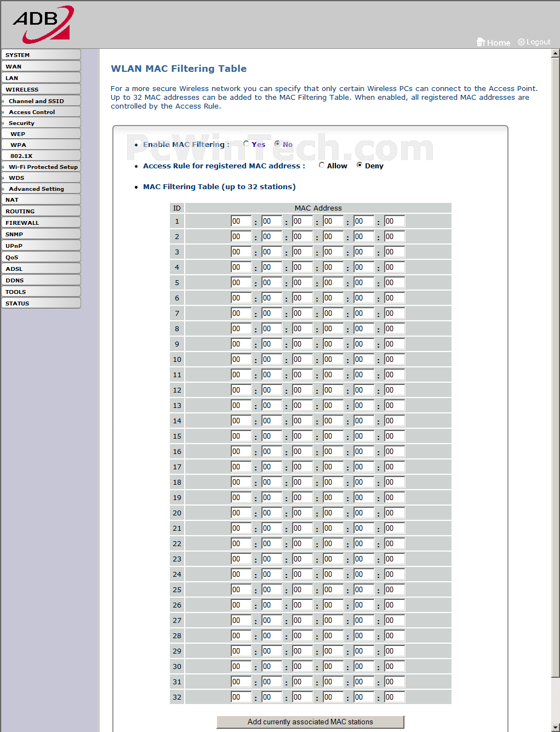Click fifth MAC octet field in row 12

pos(364,390)
